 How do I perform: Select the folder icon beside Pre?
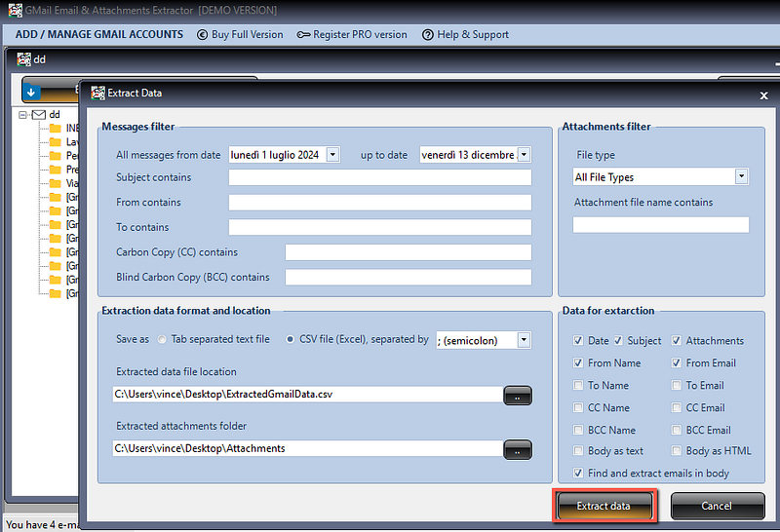tap(56, 170)
